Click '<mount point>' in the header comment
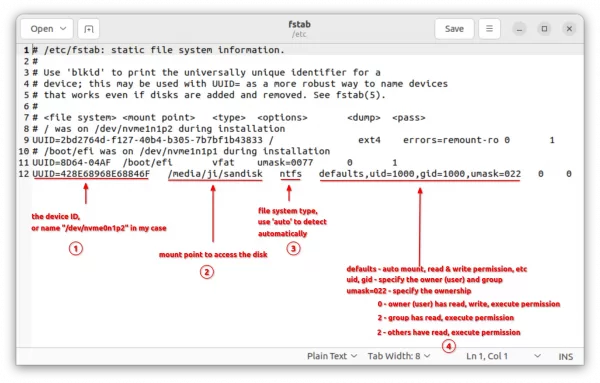The height and width of the screenshot is (383, 600). 159,117
